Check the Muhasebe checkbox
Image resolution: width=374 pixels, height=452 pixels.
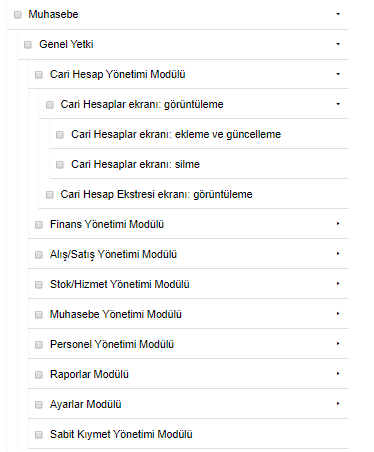[18, 15]
